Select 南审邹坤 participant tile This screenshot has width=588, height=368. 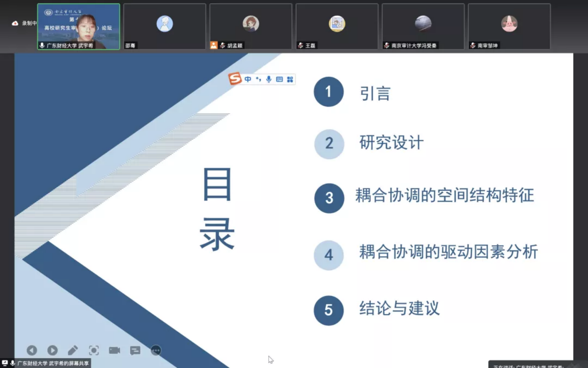tap(509, 27)
